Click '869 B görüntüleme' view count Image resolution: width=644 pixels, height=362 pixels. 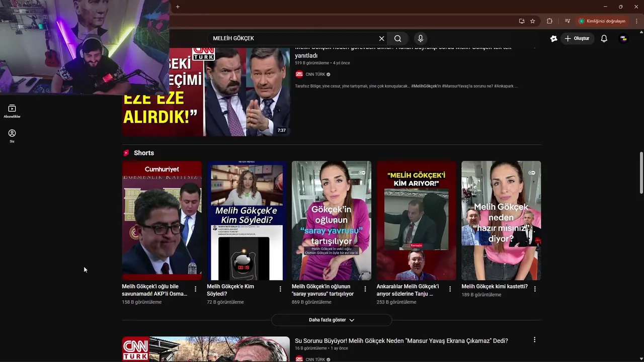coord(311,302)
